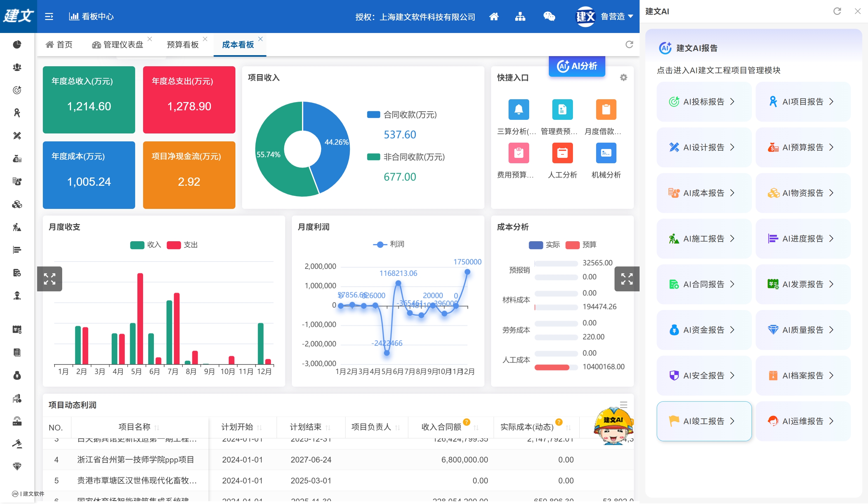Click the home icon in top header
The height and width of the screenshot is (504, 868).
[494, 16]
